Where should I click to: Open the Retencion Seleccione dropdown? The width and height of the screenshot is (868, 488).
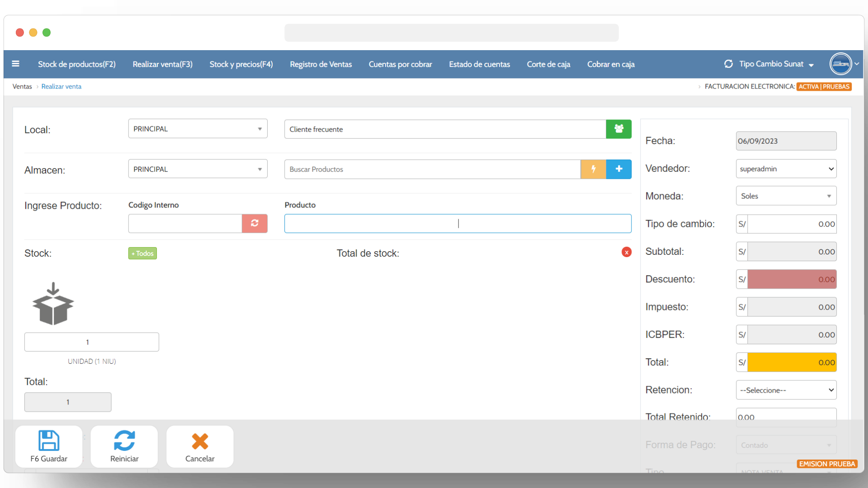pyautogui.click(x=786, y=390)
